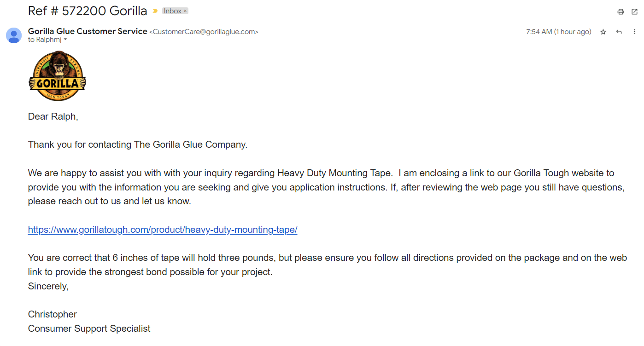This screenshot has width=644, height=346.
Task: Expand recipient details next to Ralphmj
Action: click(x=65, y=40)
